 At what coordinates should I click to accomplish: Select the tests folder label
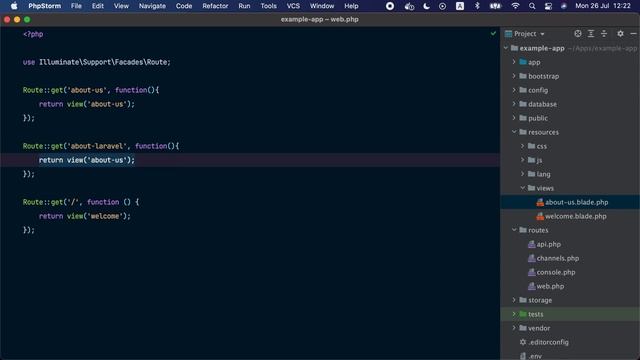coord(536,314)
